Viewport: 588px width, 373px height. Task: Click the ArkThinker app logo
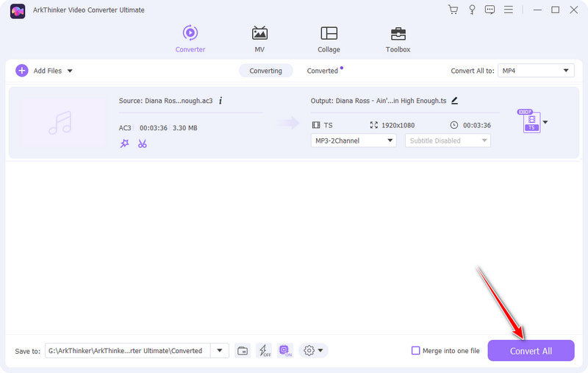[17, 11]
